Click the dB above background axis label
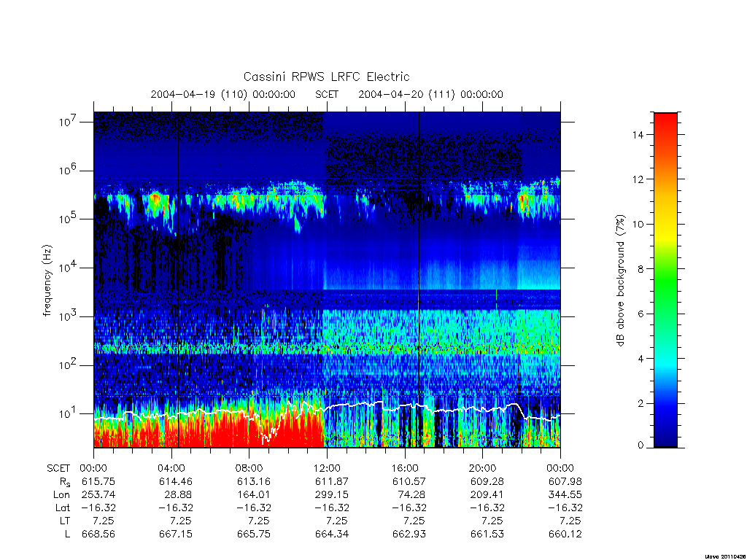Screen dimensions: 747x560 (x=620, y=280)
